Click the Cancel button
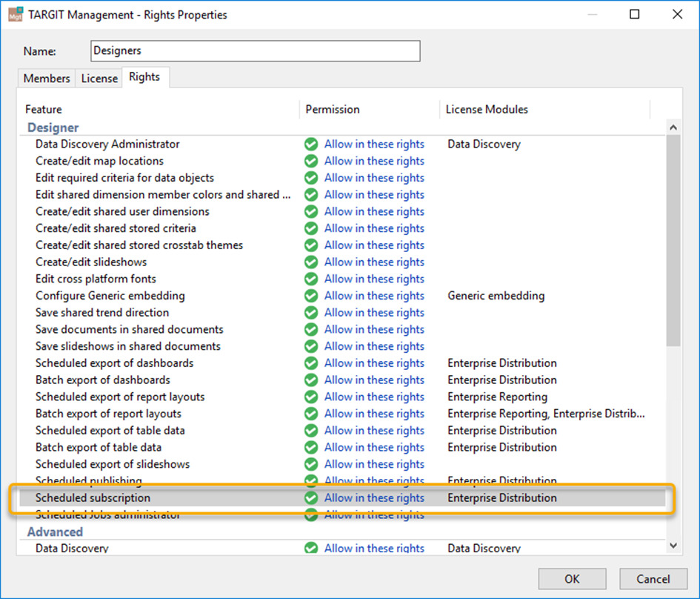The height and width of the screenshot is (599, 700). [x=653, y=579]
